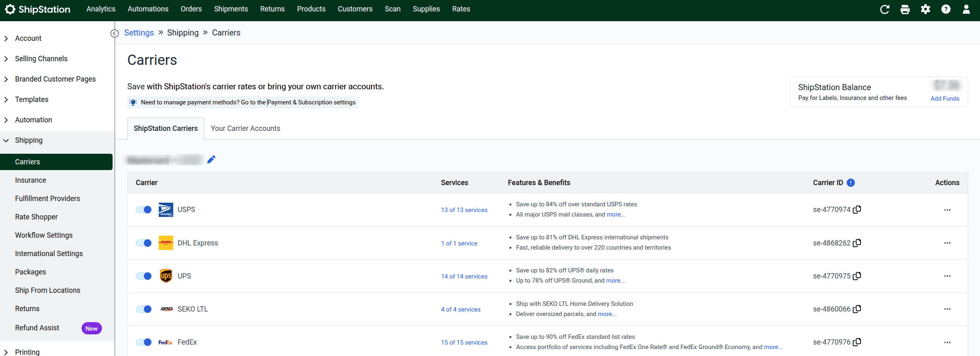The height and width of the screenshot is (356, 980).
Task: Click the SEKO carrier logo
Action: [x=166, y=309]
